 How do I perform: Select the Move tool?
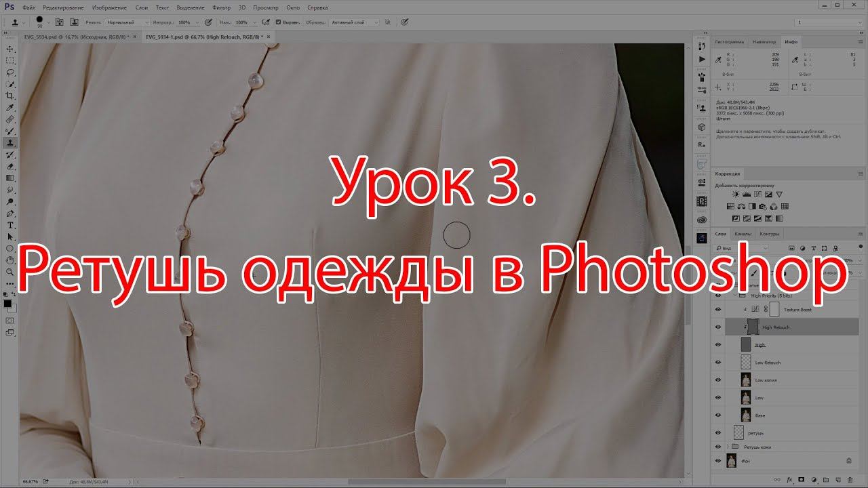(10, 49)
